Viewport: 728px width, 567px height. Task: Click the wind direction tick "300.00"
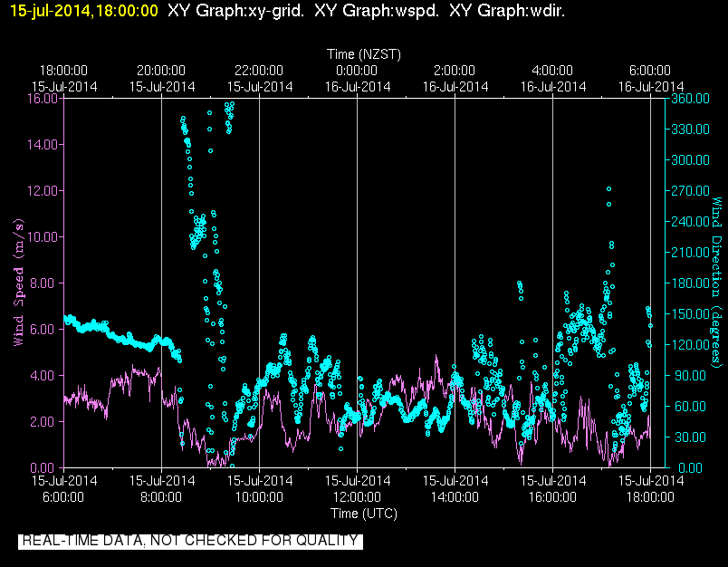pyautogui.click(x=690, y=160)
